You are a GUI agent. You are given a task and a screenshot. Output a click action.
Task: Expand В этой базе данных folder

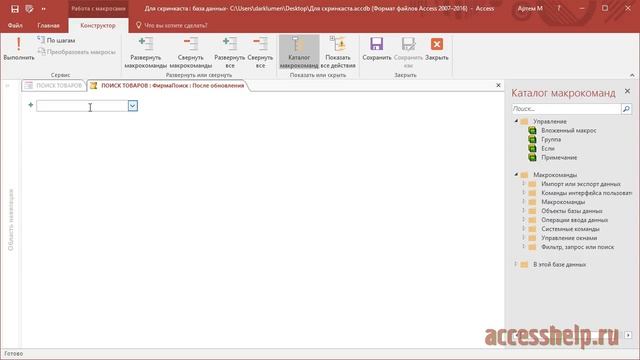click(x=516, y=264)
